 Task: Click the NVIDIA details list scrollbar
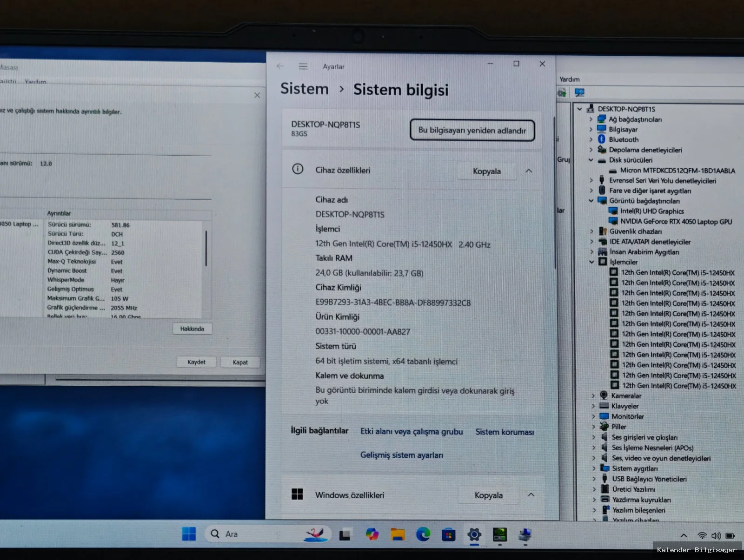206,248
